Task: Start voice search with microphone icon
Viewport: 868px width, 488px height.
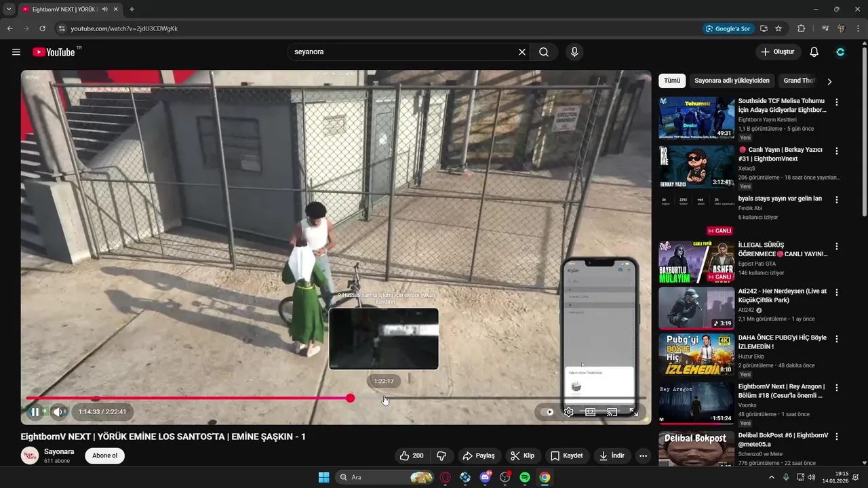Action: 574,52
